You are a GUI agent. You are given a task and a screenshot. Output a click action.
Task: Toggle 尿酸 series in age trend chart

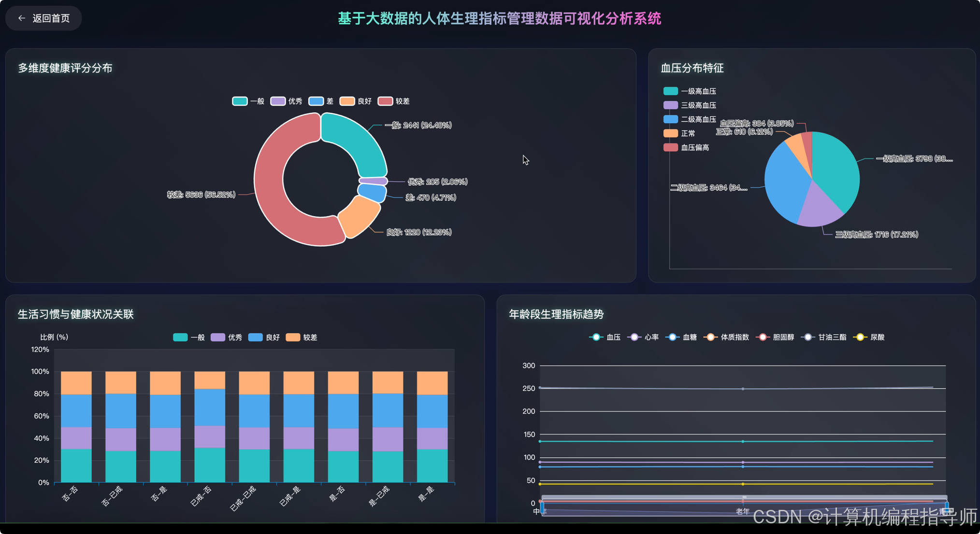coord(869,337)
